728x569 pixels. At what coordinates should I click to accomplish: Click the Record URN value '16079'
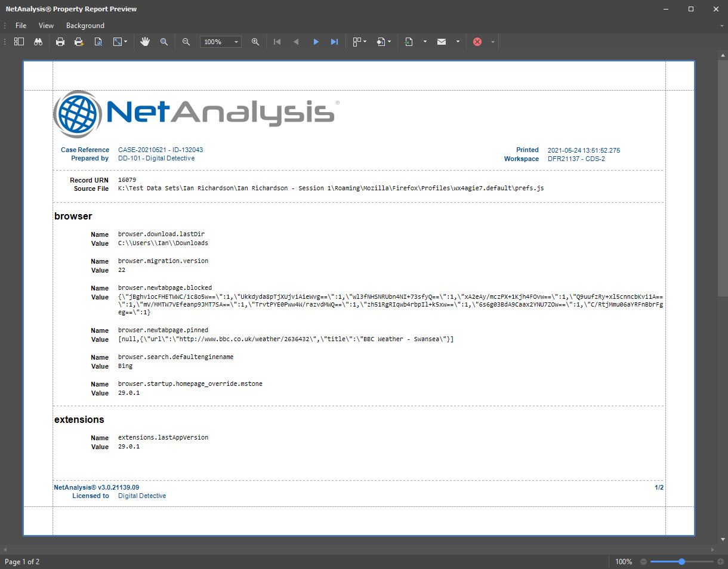127,180
